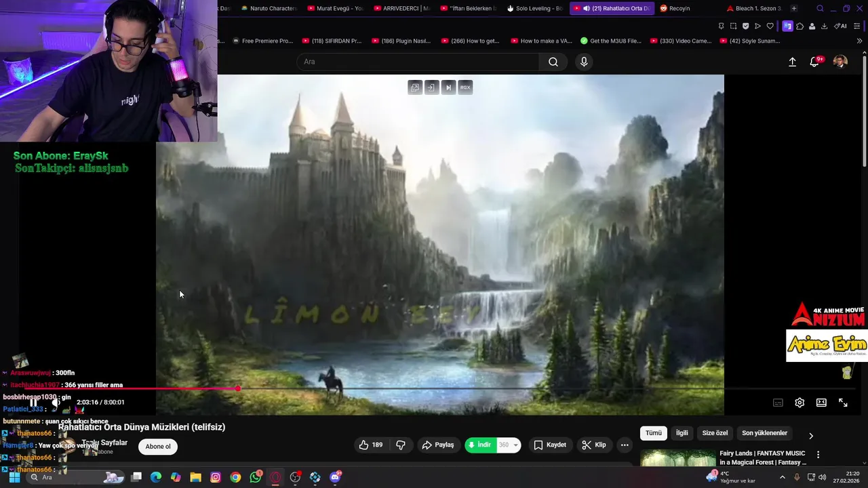Open the How to make a VA bookmark
868x488 pixels.
[541, 41]
